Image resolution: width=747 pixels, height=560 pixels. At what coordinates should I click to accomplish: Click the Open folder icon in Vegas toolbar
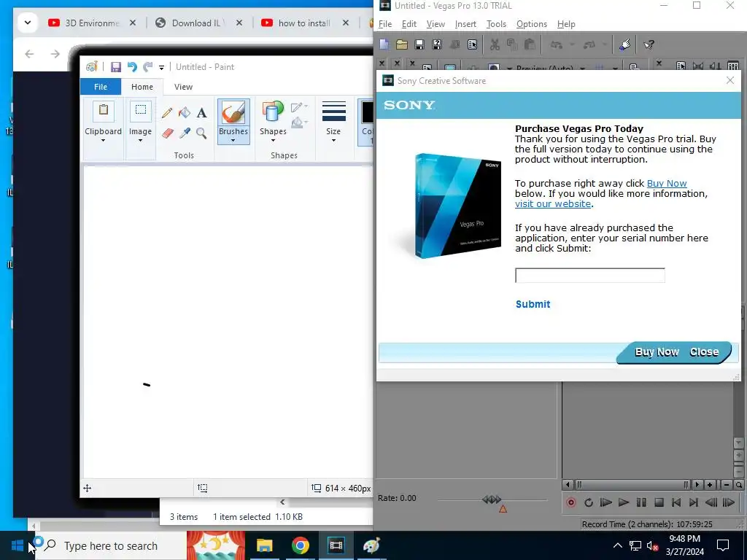[402, 44]
